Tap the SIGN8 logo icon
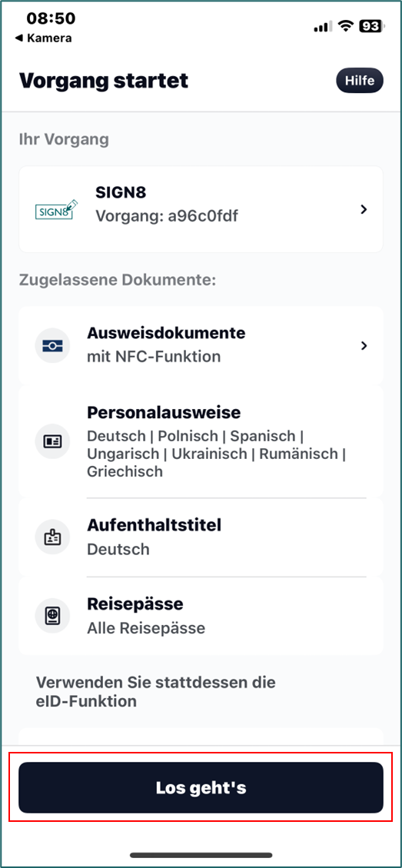402x868 pixels. pos(56,210)
